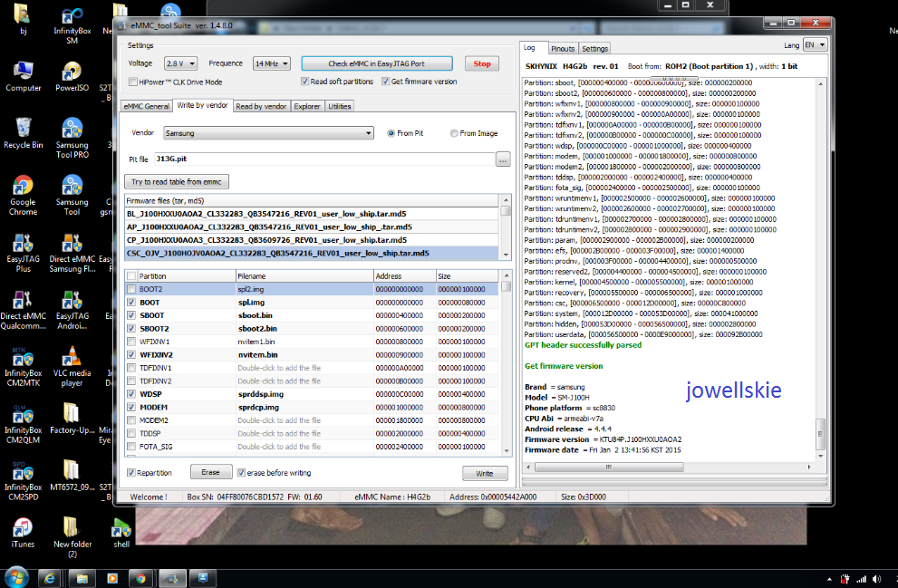Open Direct eMMC Samsung Flasher icon
The height and width of the screenshot is (588, 898).
72,253
